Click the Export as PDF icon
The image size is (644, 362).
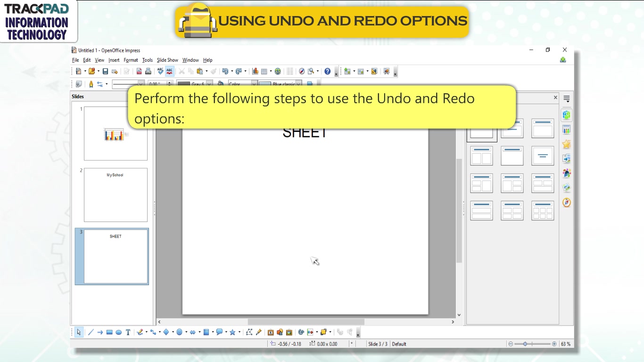coord(139,71)
